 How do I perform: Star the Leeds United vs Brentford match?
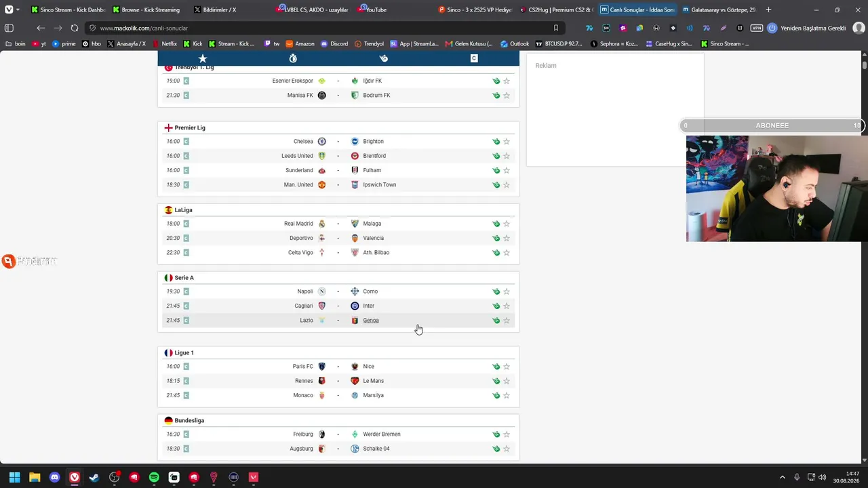[507, 156]
